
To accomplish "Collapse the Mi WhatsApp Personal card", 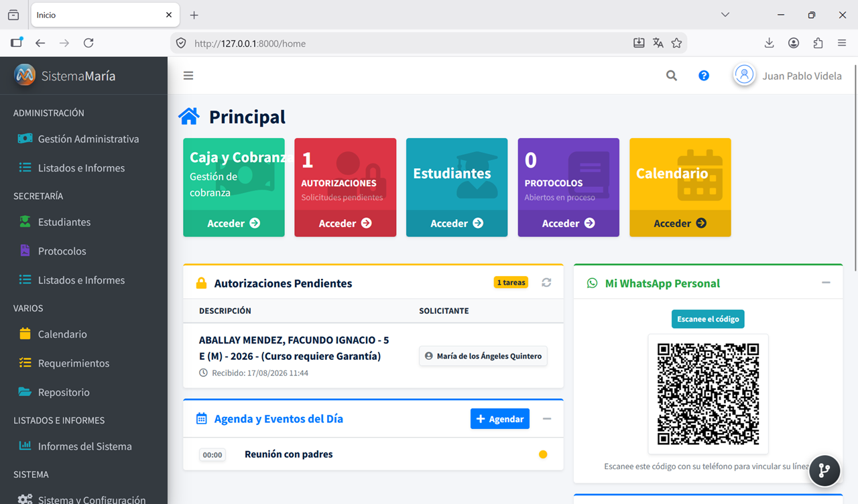I will point(826,283).
